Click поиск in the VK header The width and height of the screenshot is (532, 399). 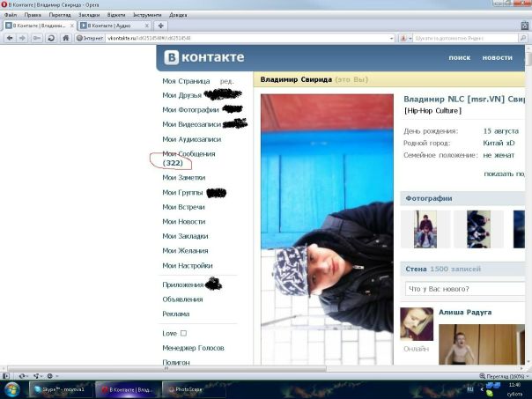point(460,57)
